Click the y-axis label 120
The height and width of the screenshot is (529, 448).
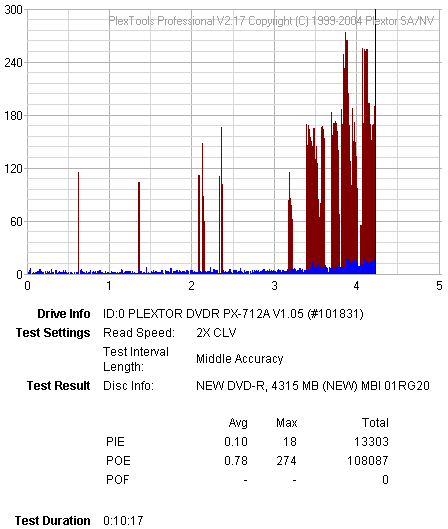(x=13, y=169)
